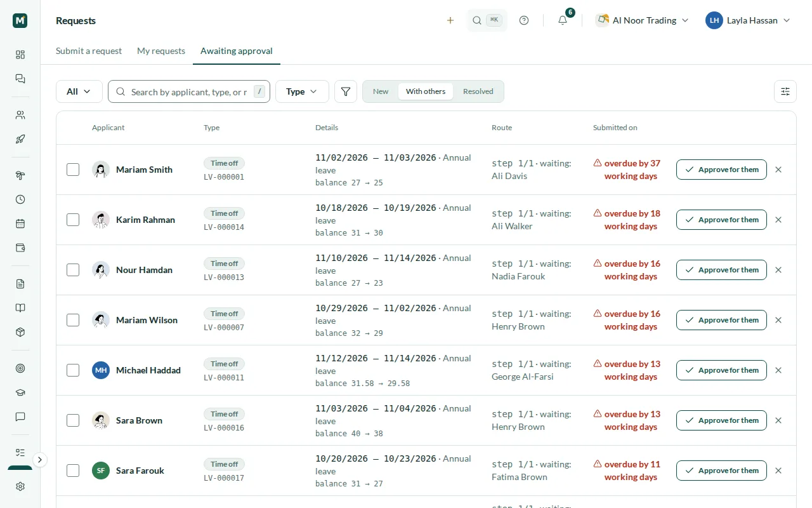This screenshot has width=812, height=508.
Task: Open the dashboard grid icon in sidebar
Action: pos(20,55)
